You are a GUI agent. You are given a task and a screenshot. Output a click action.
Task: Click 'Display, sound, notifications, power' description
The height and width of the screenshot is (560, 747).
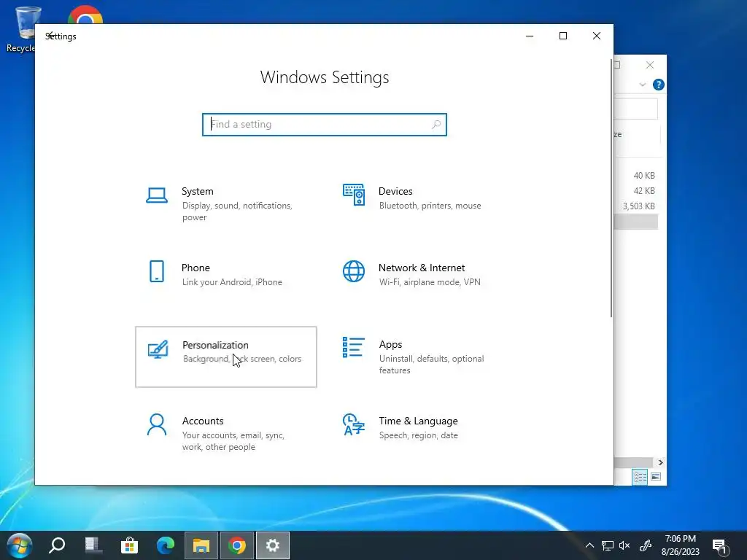point(237,211)
